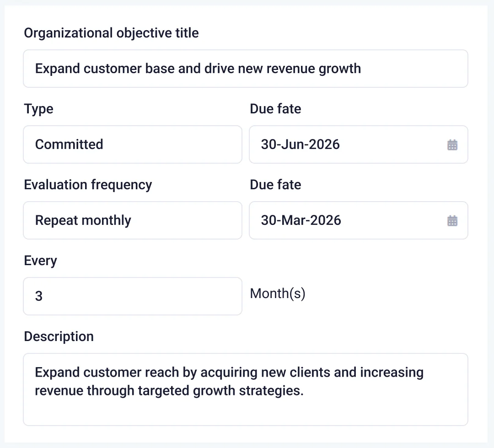Click the Every interval field showing 3

click(132, 296)
